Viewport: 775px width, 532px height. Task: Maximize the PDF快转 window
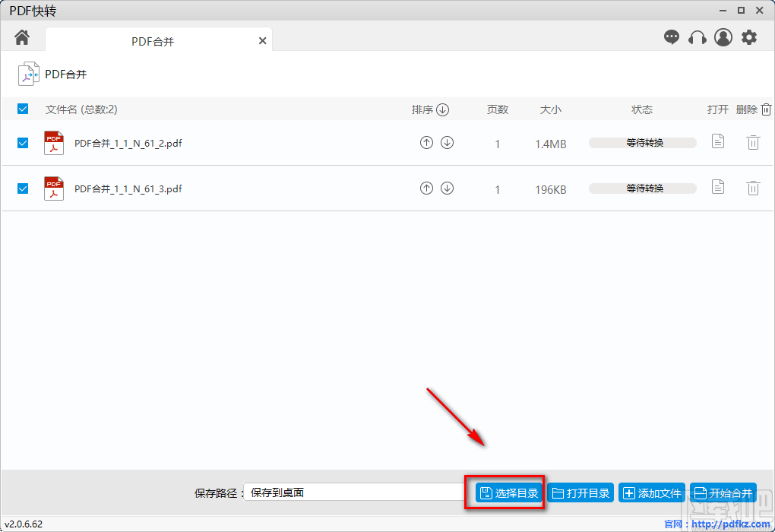click(741, 11)
